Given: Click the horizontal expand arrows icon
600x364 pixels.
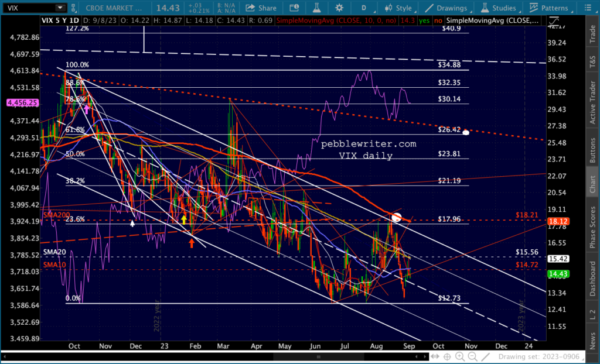Looking at the screenshot, I should pyautogui.click(x=435, y=356).
